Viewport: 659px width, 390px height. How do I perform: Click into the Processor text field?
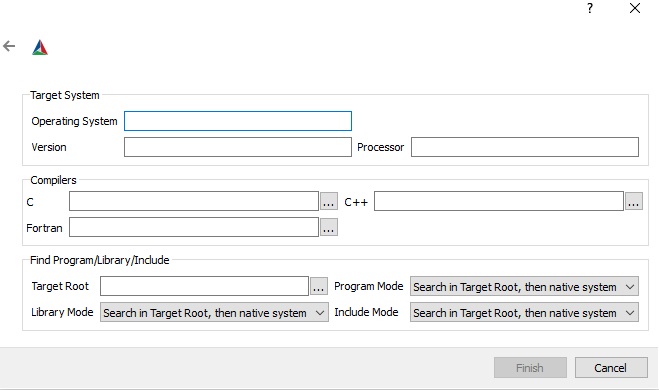(525, 147)
